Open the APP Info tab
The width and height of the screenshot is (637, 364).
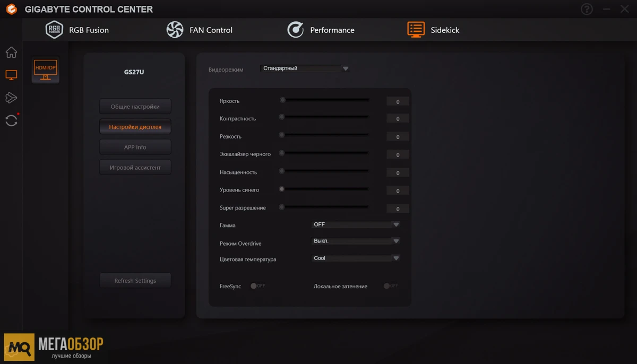tap(135, 147)
